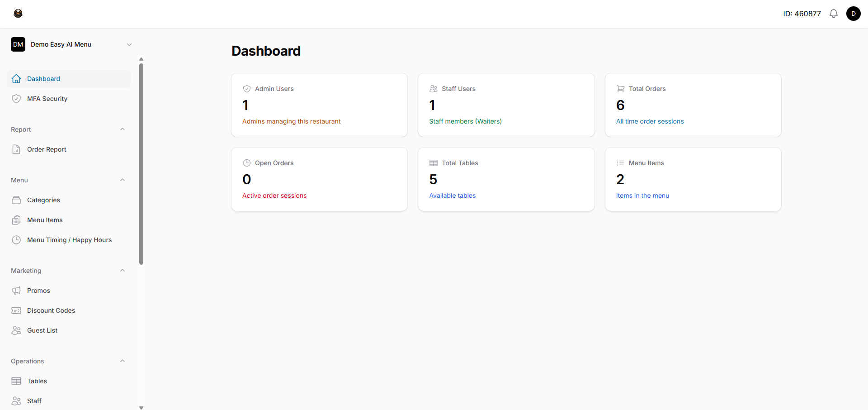Click the Total Orders count 6

[620, 105]
